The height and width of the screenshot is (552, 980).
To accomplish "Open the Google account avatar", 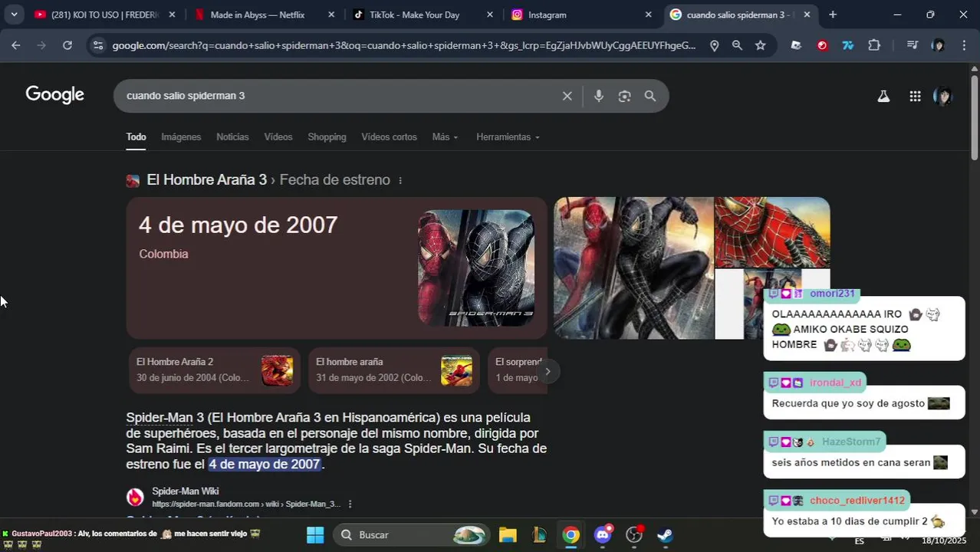I will [942, 96].
